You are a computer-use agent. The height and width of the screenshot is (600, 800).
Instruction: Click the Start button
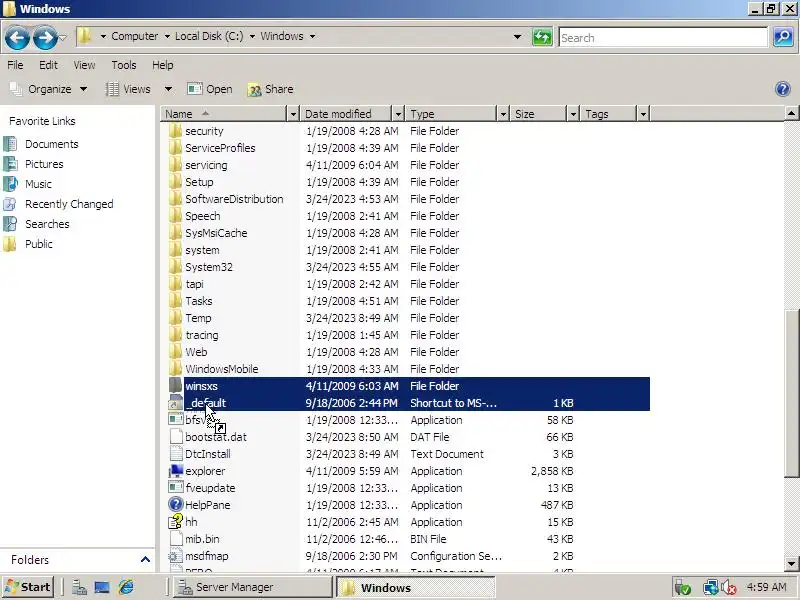pyautogui.click(x=29, y=587)
